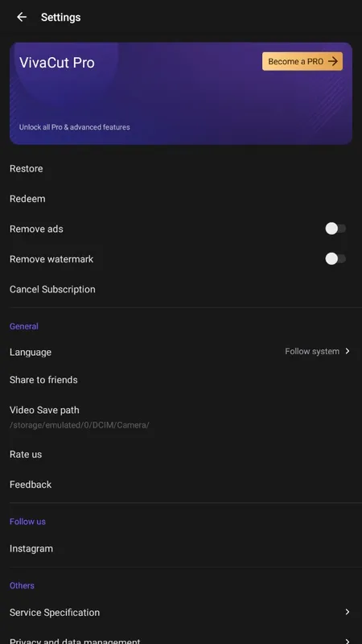Click the Follow system language value
Screen dimensions: 362x644
[312, 351]
